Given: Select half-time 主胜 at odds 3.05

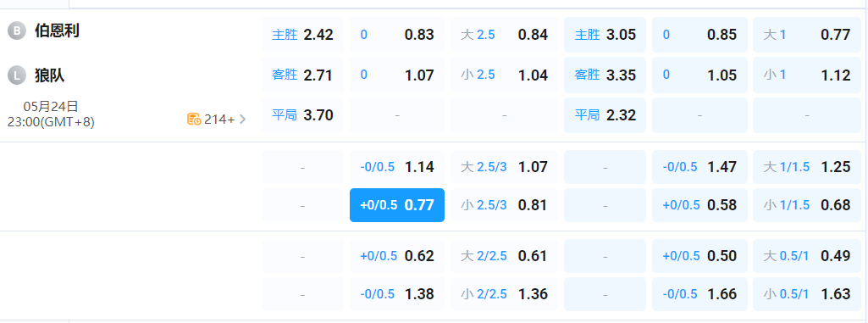Looking at the screenshot, I should click(605, 35).
